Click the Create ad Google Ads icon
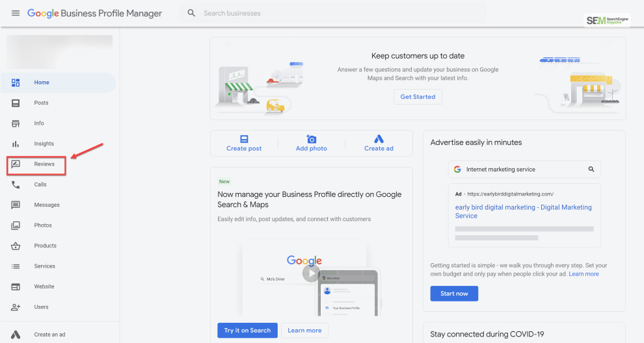Viewport: 644px width, 343px height. coord(379,139)
